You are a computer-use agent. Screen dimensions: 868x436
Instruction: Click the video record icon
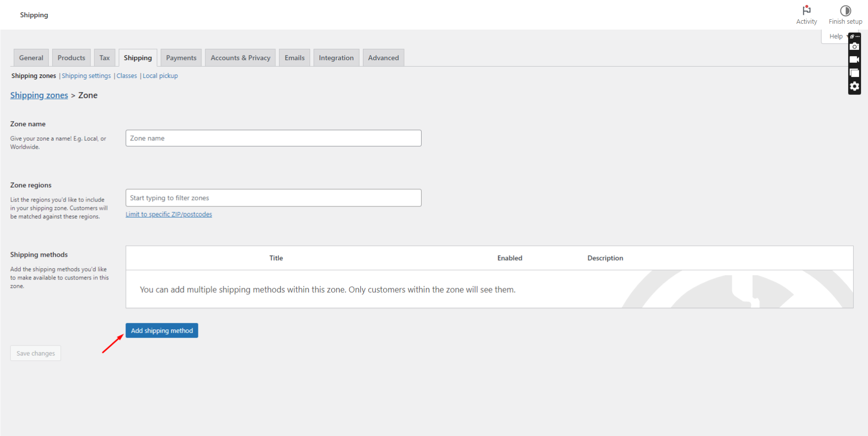[x=854, y=60]
